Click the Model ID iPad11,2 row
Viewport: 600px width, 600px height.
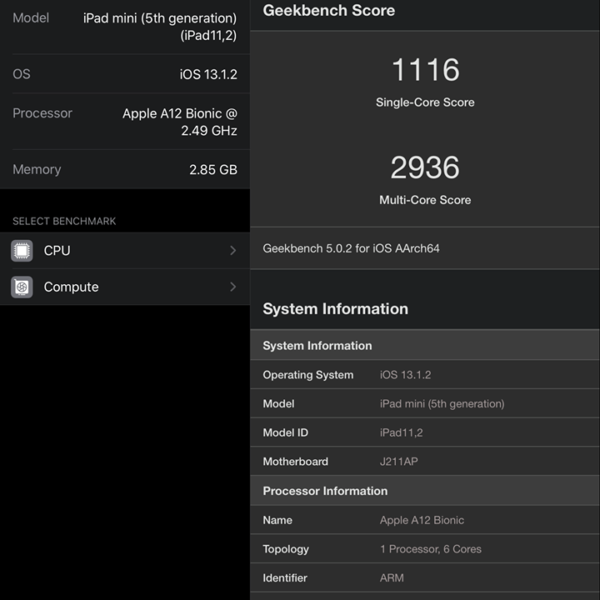(x=425, y=433)
